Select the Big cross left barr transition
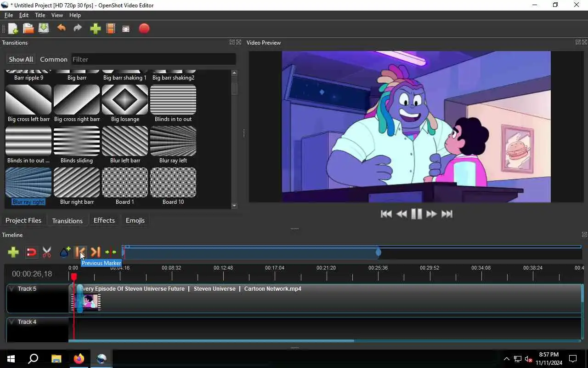This screenshot has height=368, width=588. click(x=28, y=104)
